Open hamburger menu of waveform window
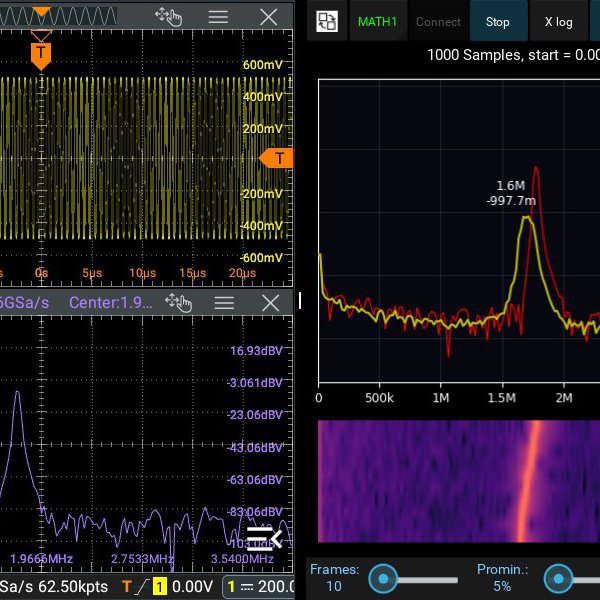 pyautogui.click(x=218, y=17)
